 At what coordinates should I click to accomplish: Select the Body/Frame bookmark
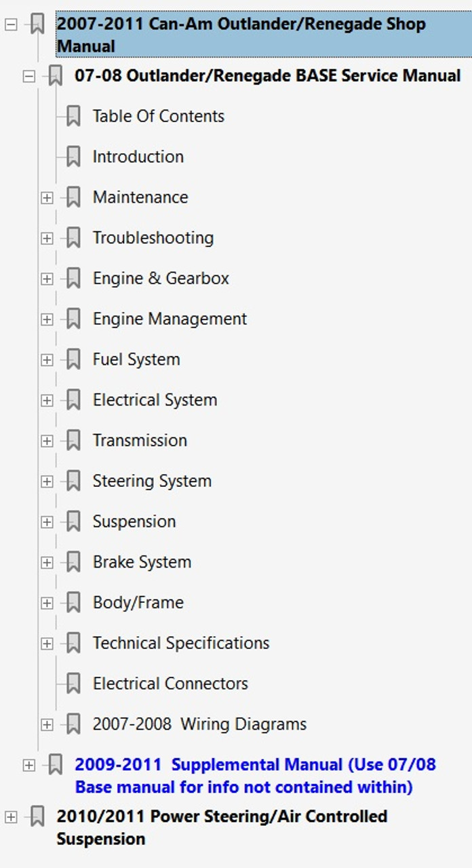click(x=138, y=602)
